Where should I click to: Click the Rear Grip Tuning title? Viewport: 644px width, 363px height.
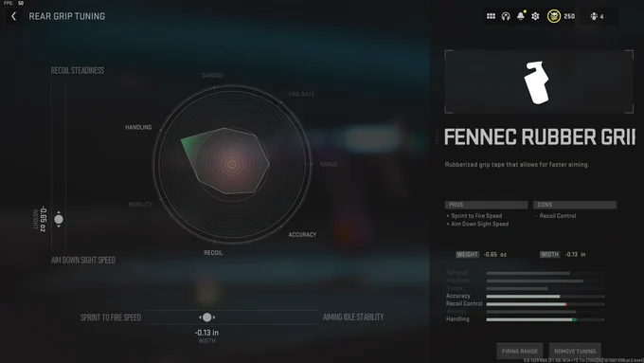click(67, 16)
